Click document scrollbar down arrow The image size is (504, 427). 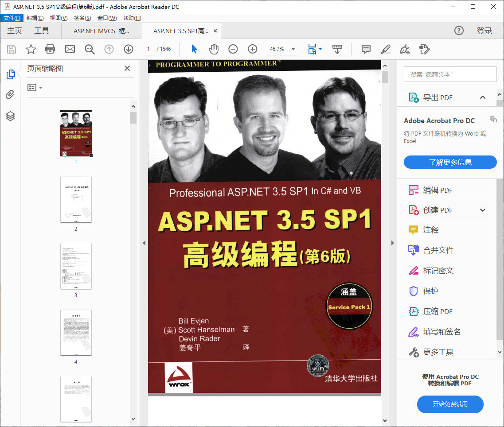pos(385,421)
